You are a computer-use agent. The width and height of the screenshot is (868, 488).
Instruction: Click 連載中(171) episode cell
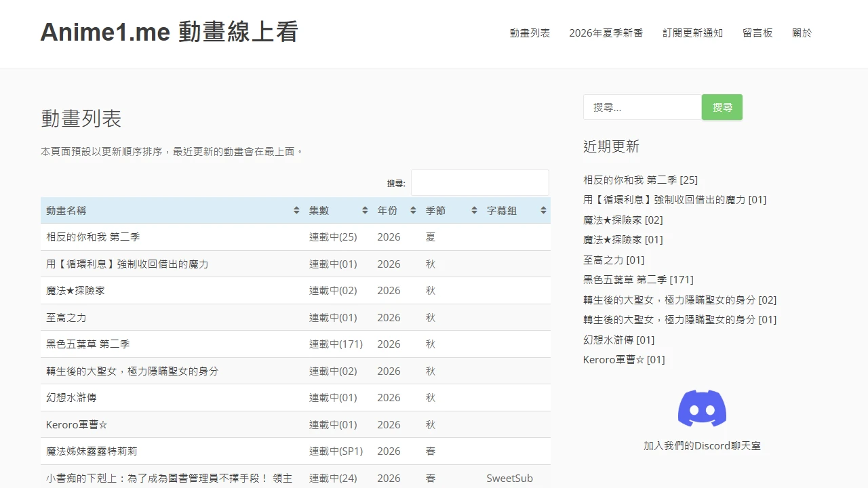pos(336,344)
